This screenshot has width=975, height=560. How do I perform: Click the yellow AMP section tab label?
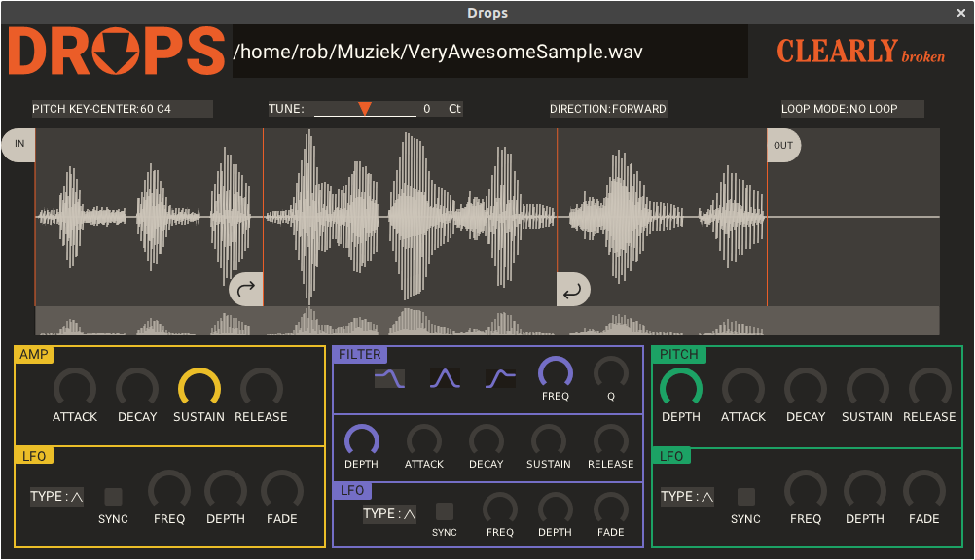coord(34,354)
